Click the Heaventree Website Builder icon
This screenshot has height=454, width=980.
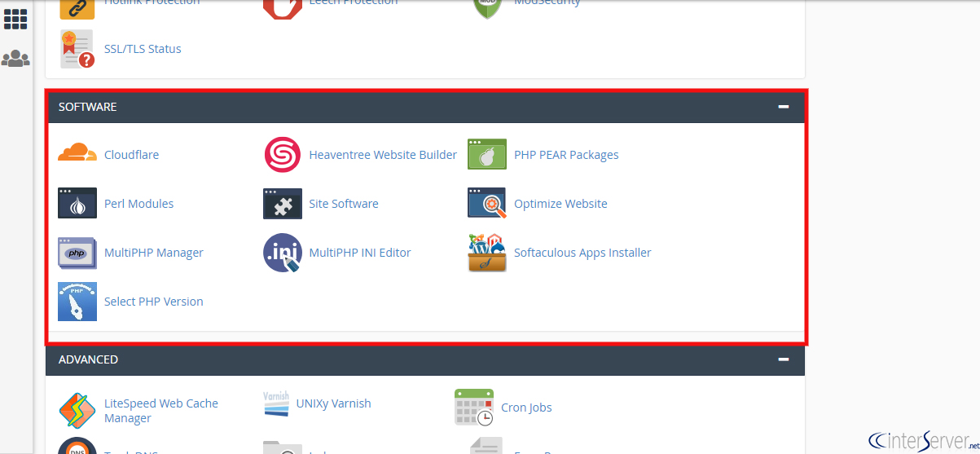point(283,155)
